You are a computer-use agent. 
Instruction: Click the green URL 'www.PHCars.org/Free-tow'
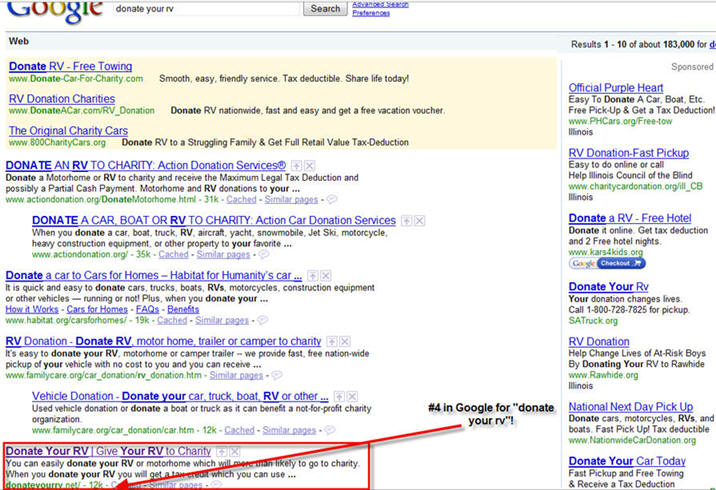coord(620,121)
